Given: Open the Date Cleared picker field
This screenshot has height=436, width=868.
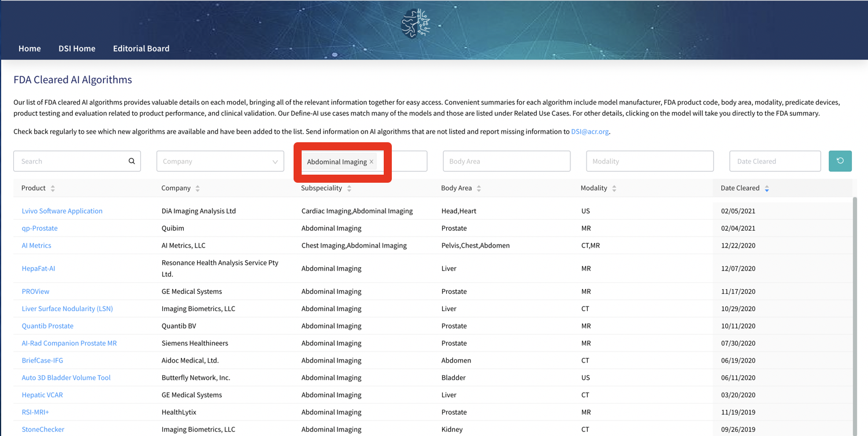Looking at the screenshot, I should click(x=775, y=161).
